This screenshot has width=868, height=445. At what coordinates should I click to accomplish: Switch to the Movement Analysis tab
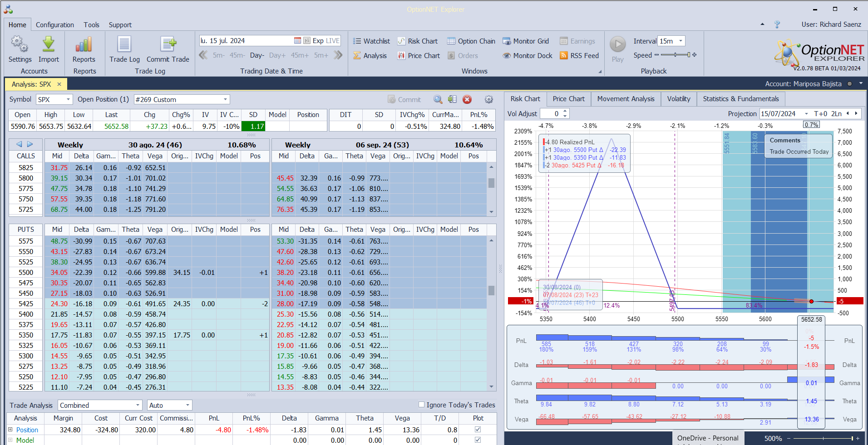(626, 99)
